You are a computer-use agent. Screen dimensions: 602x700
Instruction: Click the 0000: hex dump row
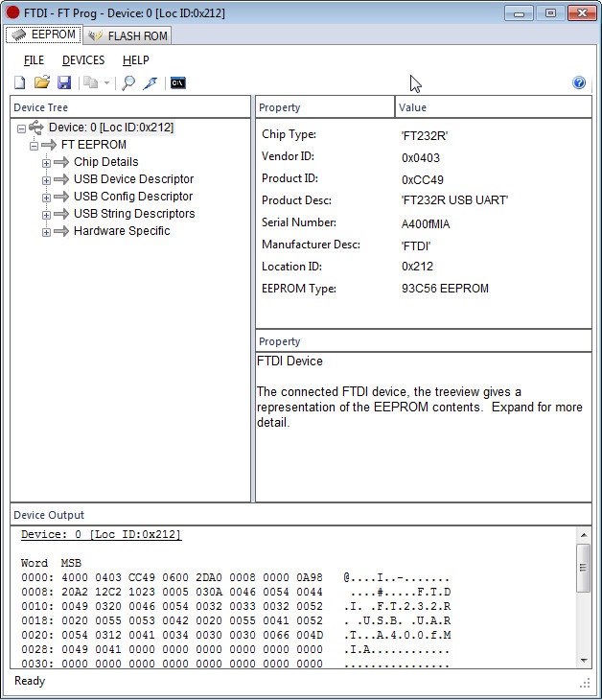236,577
